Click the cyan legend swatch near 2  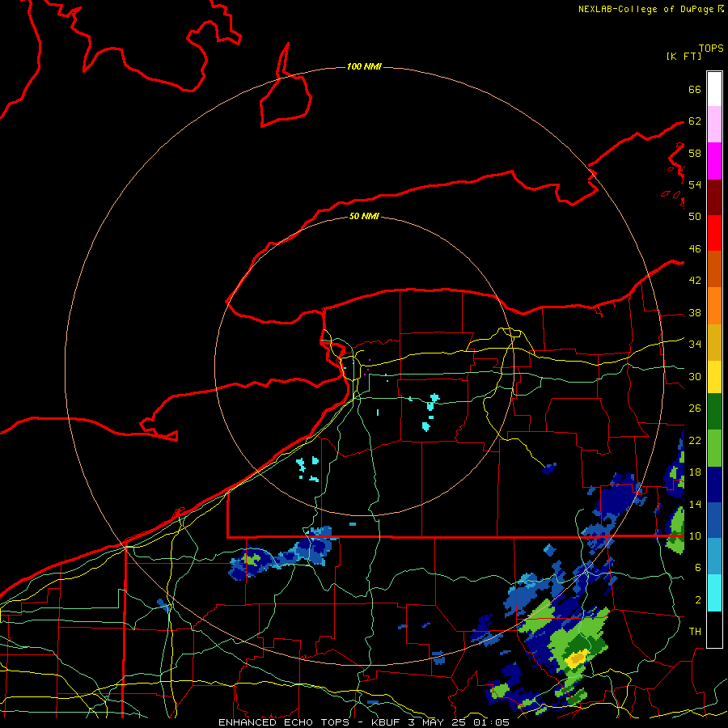click(714, 593)
